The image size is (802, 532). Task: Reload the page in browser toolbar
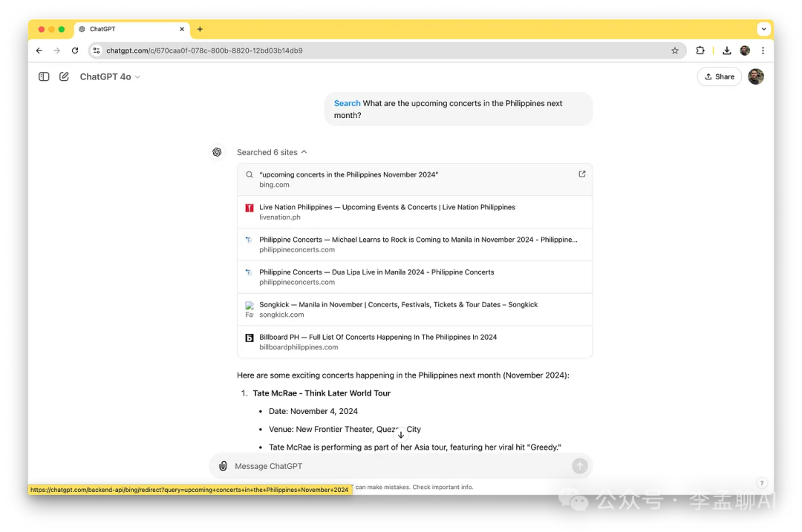[75, 50]
